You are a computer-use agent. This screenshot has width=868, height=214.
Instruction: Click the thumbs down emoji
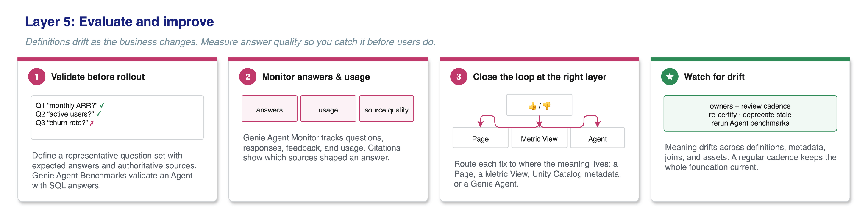tap(547, 106)
